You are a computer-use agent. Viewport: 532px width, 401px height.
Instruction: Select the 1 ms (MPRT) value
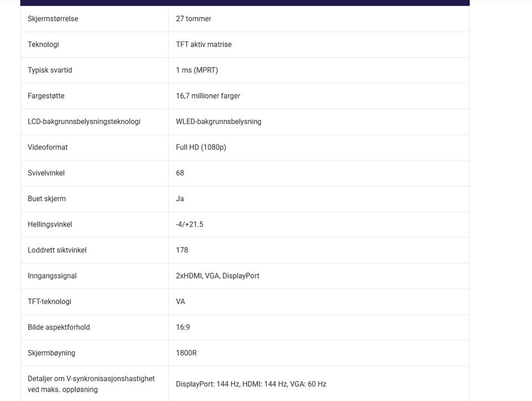(197, 70)
